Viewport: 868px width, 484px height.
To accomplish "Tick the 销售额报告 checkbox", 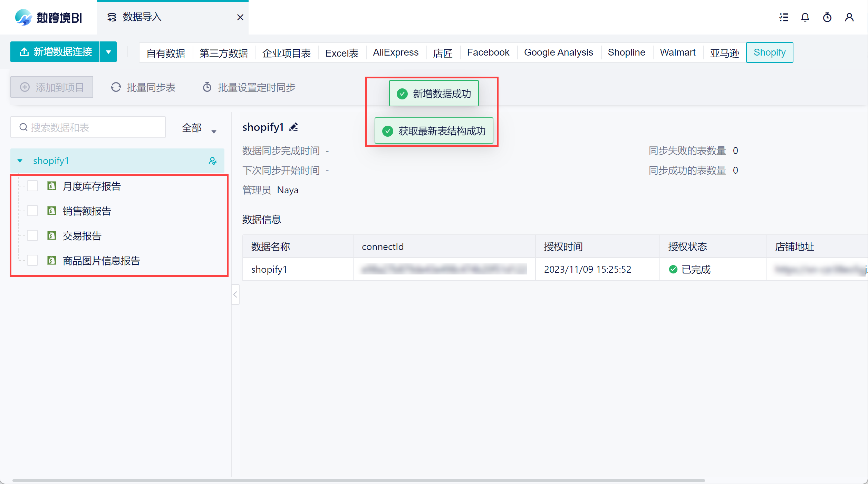I will pos(32,211).
